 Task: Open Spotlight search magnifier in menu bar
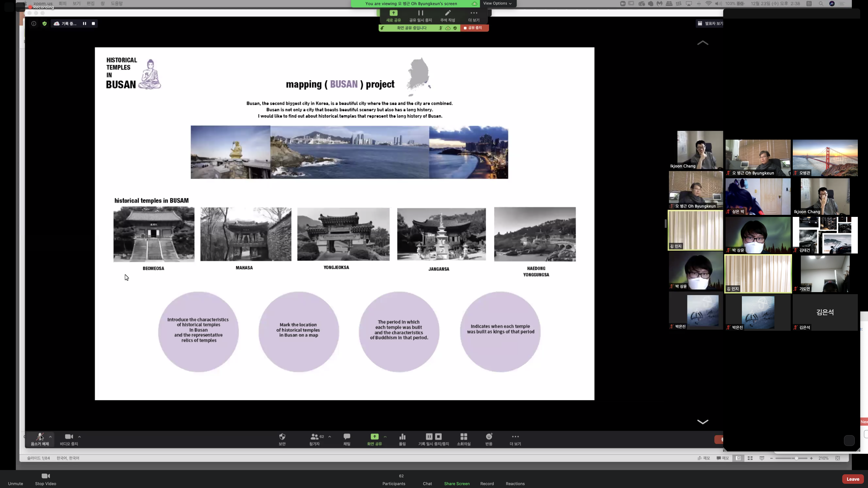pyautogui.click(x=821, y=3)
